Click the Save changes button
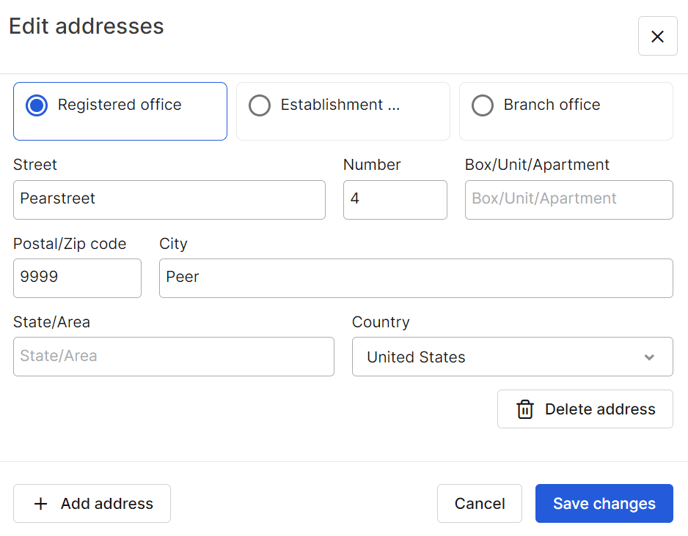This screenshot has height=536, width=688. coord(604,504)
